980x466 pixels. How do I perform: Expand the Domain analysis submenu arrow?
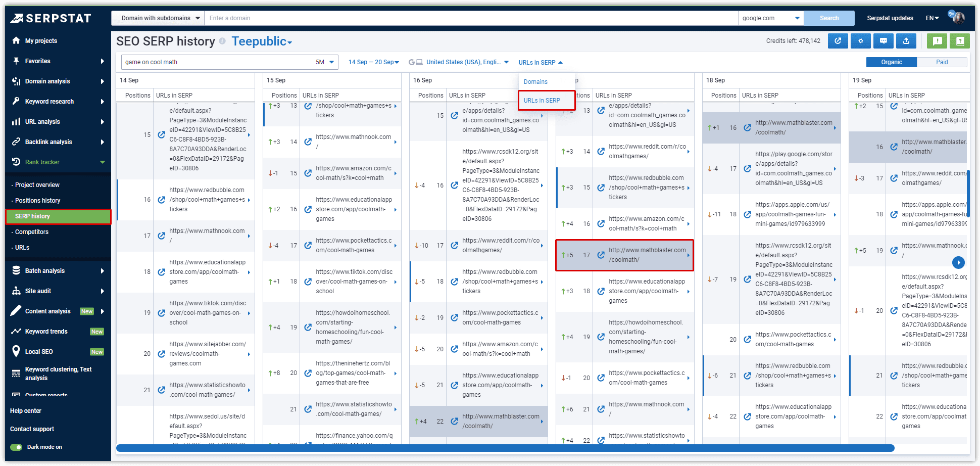pos(103,81)
